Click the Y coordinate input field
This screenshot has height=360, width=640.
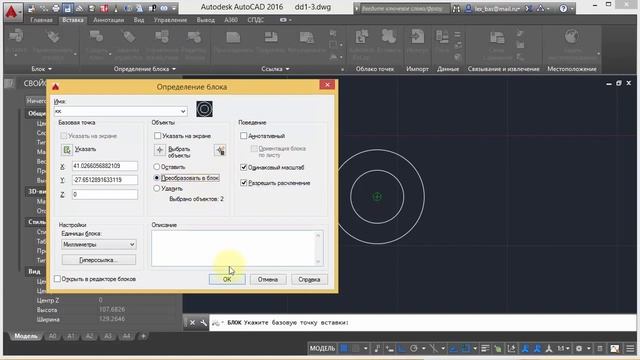[x=105, y=180]
